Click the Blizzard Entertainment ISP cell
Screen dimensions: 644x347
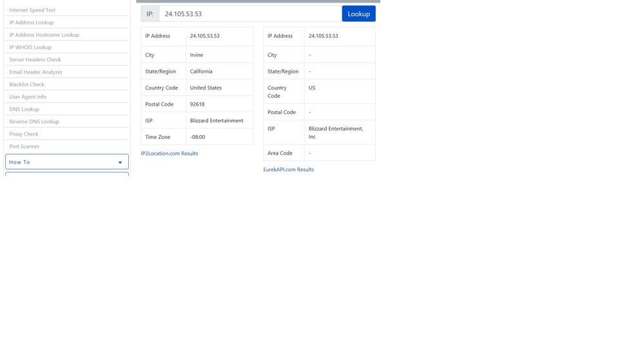click(217, 120)
